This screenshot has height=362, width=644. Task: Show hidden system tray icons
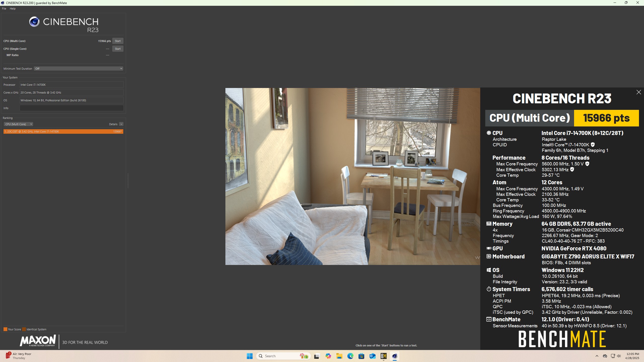597,356
